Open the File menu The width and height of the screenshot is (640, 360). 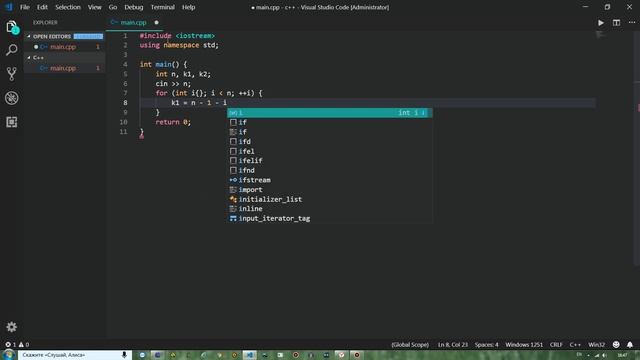coord(25,7)
